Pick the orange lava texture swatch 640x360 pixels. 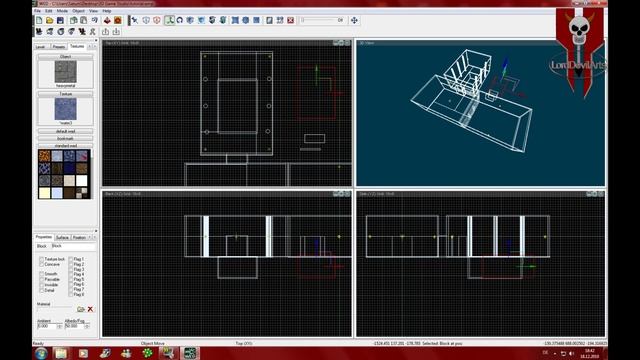44,156
